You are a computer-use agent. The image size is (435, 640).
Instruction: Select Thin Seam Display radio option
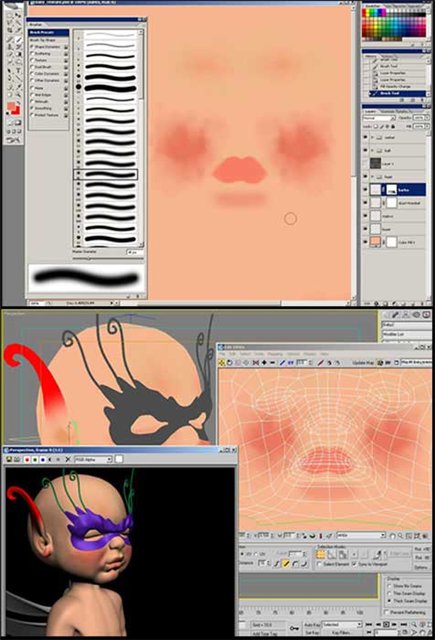click(x=389, y=593)
